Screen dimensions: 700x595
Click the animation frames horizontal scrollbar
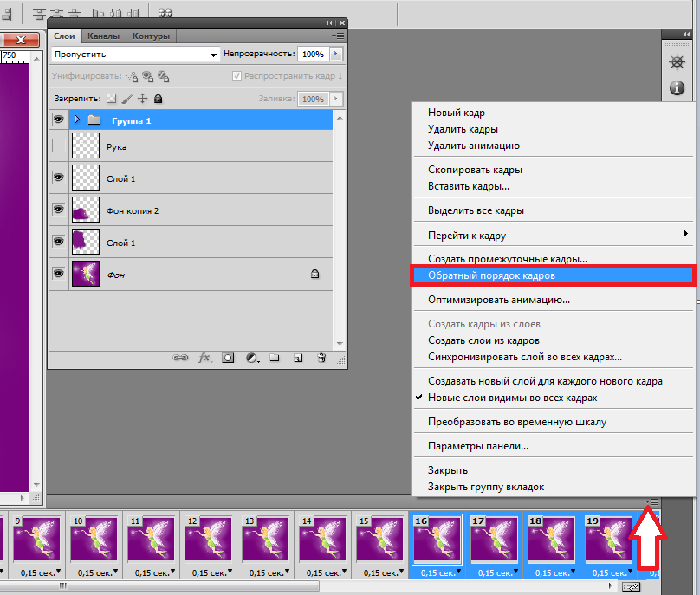159,585
